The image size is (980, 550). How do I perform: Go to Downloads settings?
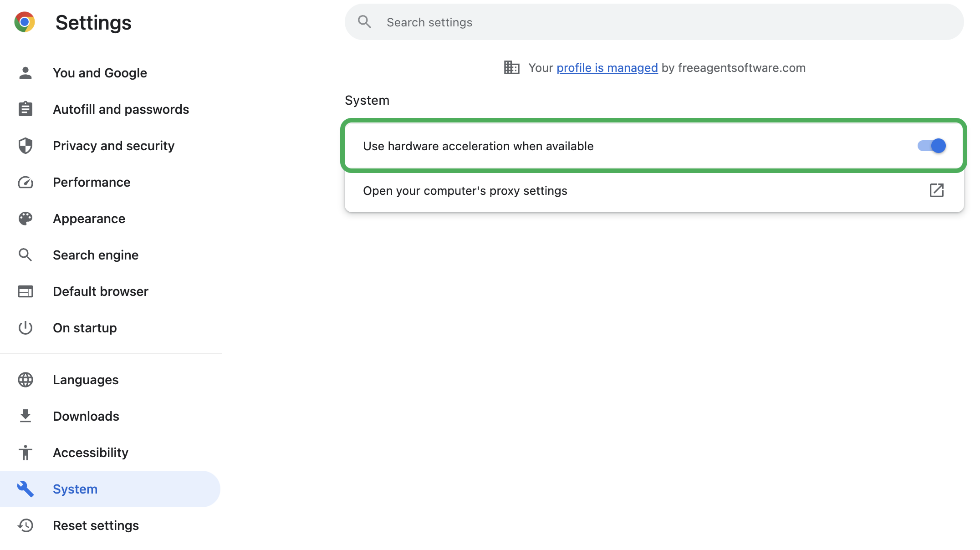click(110, 416)
